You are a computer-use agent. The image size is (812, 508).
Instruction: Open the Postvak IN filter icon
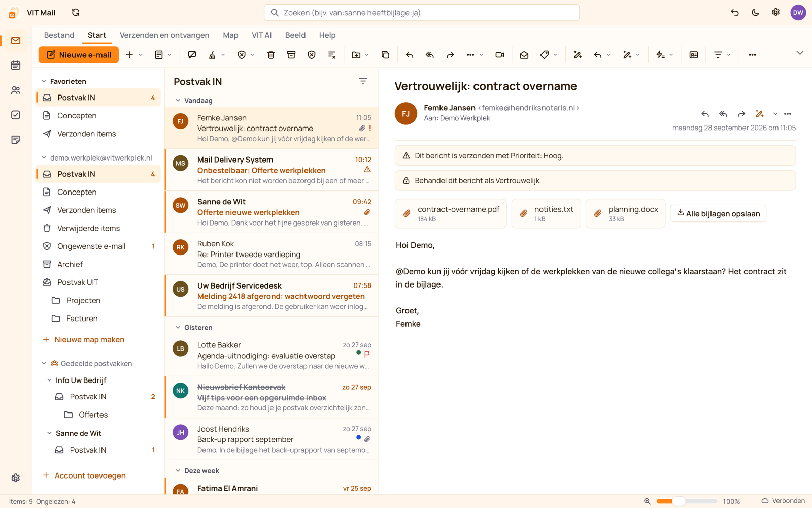click(363, 81)
